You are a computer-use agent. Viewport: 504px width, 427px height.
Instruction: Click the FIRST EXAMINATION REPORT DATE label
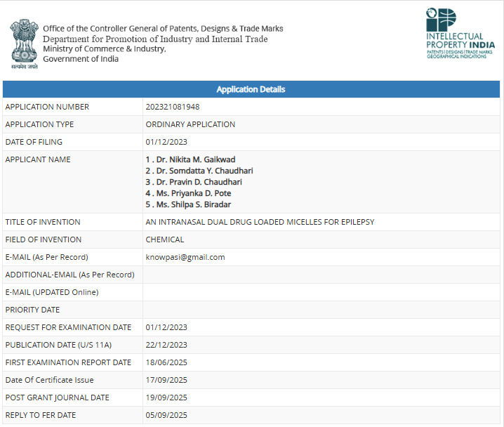pos(68,362)
